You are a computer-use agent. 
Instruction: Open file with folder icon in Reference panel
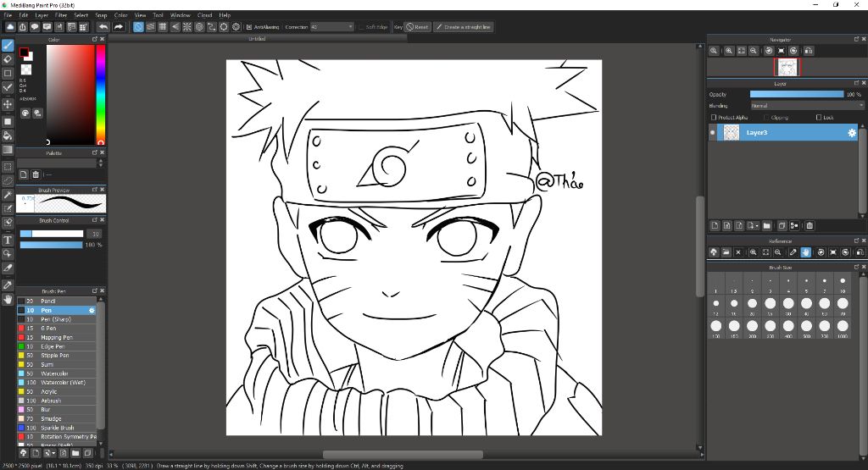coord(726,252)
